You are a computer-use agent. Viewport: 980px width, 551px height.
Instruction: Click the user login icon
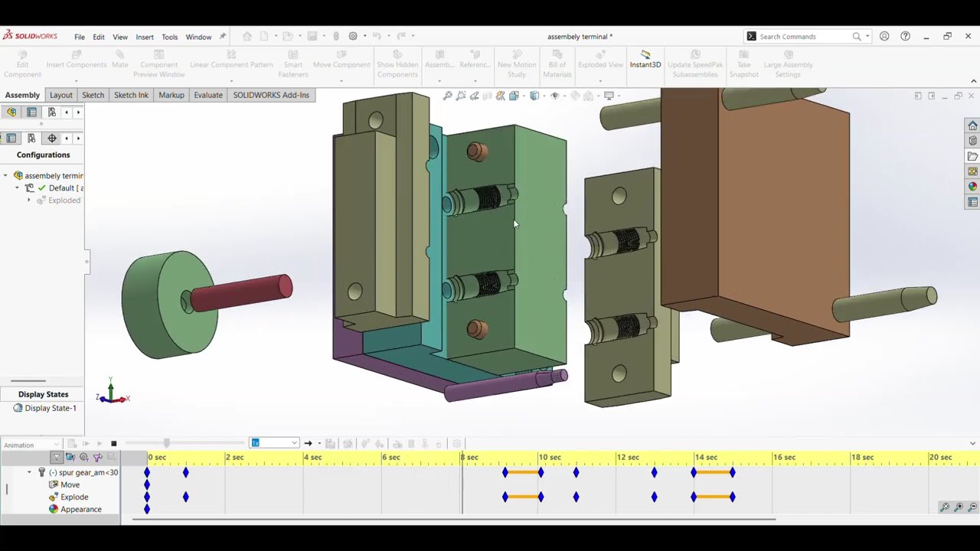pos(884,36)
